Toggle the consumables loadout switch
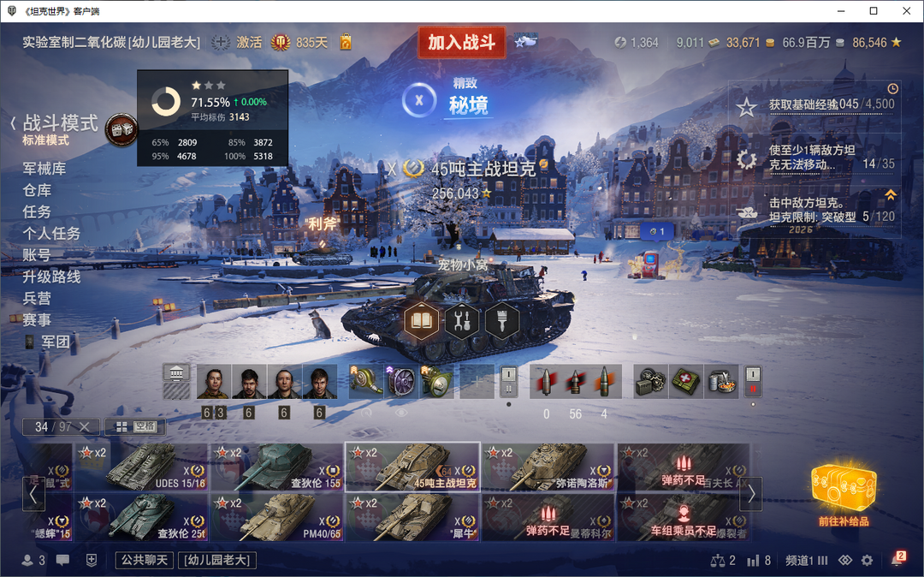The height and width of the screenshot is (577, 924). [x=753, y=381]
